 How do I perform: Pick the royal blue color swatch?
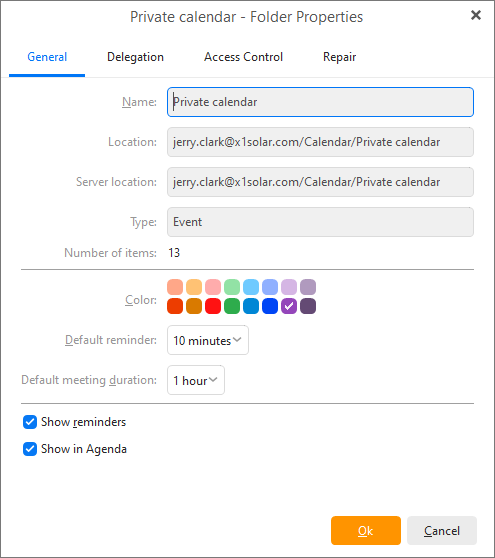pos(270,306)
